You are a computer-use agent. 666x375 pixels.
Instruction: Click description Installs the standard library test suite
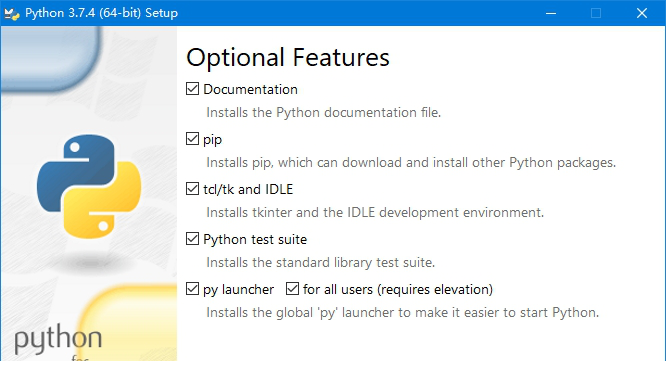[x=321, y=262]
